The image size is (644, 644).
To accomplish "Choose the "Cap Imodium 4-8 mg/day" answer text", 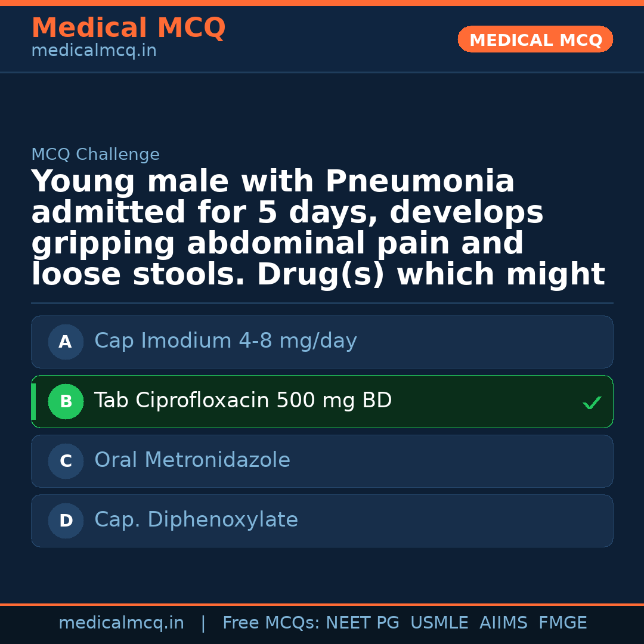I will [225, 341].
